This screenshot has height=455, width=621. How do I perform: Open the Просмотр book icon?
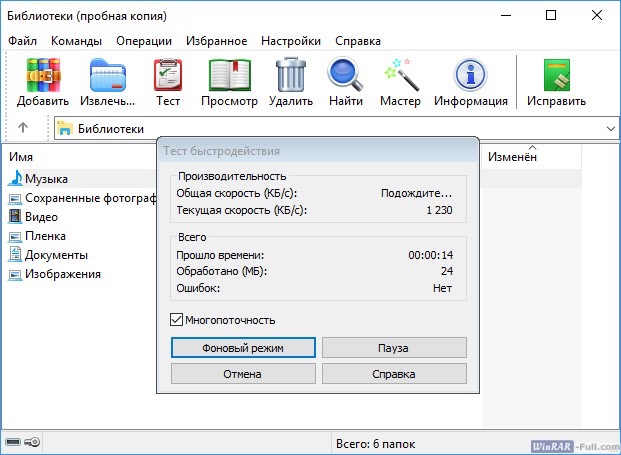click(x=230, y=74)
